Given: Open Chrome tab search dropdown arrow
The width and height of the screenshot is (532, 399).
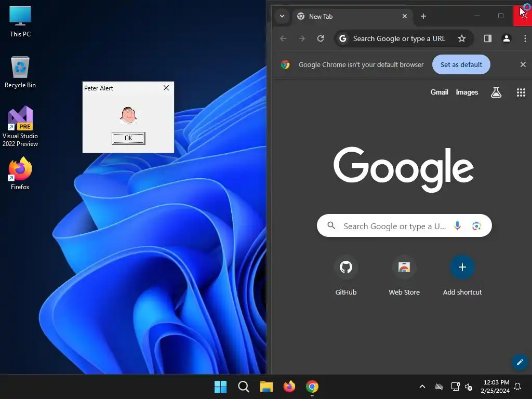Looking at the screenshot, I should (282, 16).
